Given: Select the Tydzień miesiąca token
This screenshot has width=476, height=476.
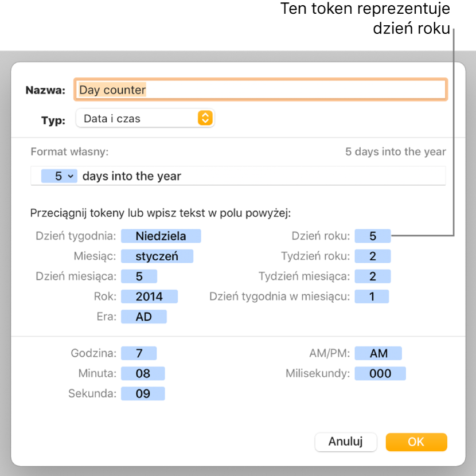Looking at the screenshot, I should (x=373, y=276).
